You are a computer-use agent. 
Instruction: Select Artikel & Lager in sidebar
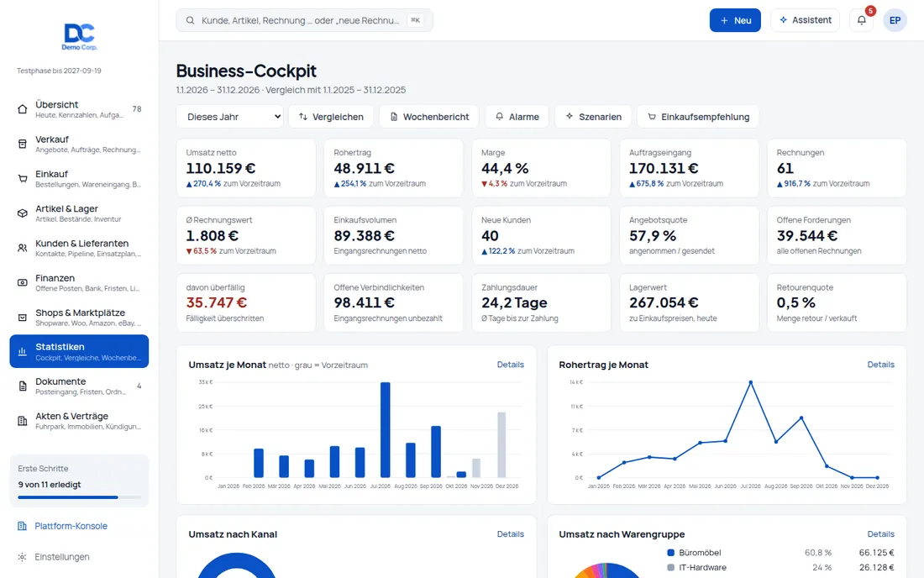[79, 213]
